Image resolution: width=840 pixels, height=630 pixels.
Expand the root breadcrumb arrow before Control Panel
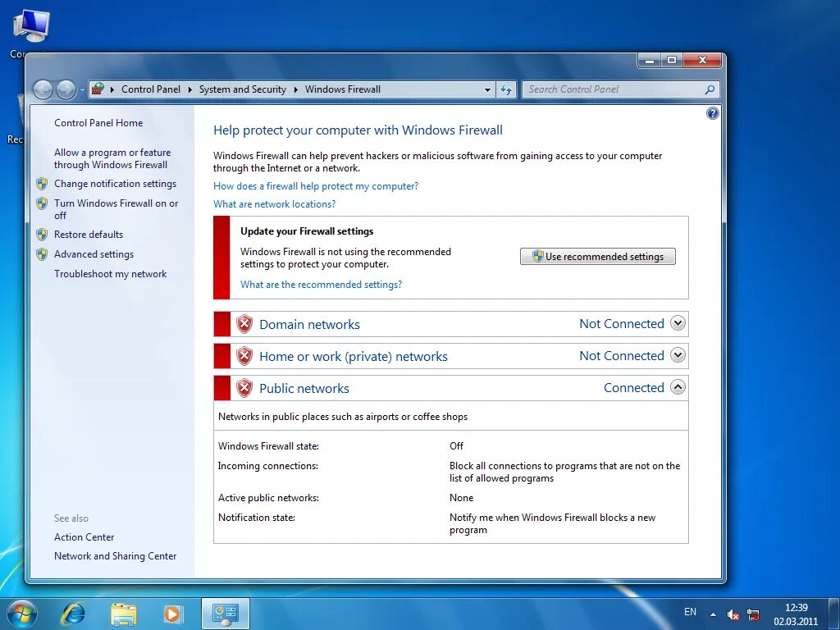tap(112, 89)
